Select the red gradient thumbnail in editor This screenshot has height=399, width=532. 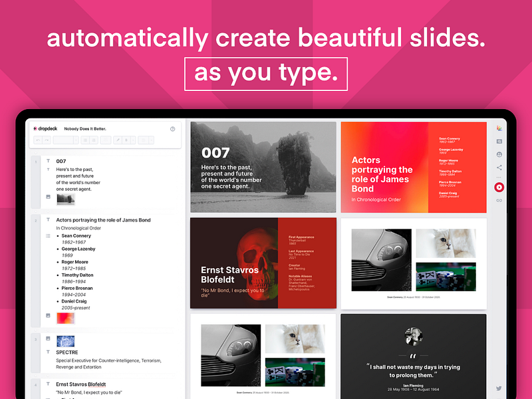(65, 319)
